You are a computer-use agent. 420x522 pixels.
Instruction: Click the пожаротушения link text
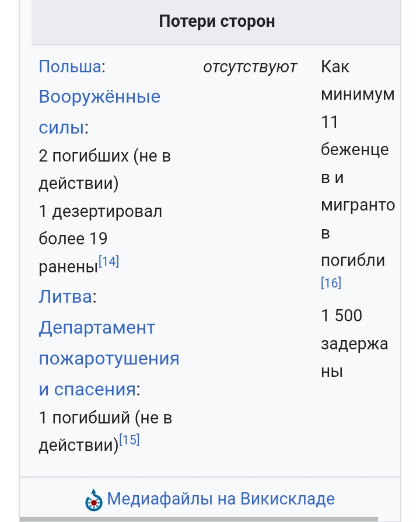[x=109, y=358]
